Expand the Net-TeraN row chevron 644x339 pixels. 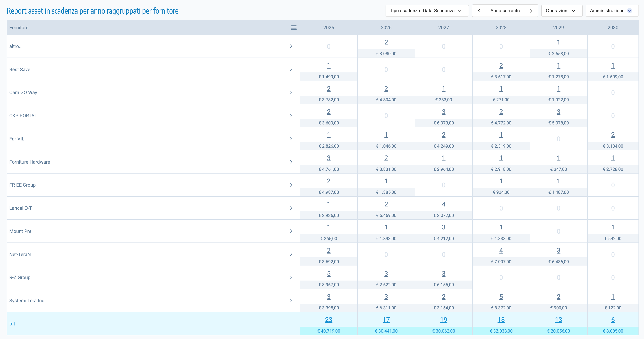(291, 254)
